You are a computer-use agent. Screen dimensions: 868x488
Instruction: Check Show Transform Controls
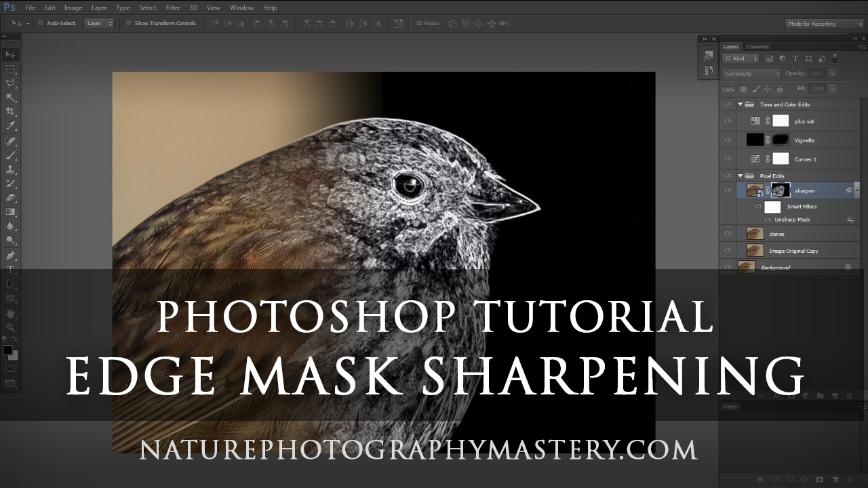tap(129, 23)
